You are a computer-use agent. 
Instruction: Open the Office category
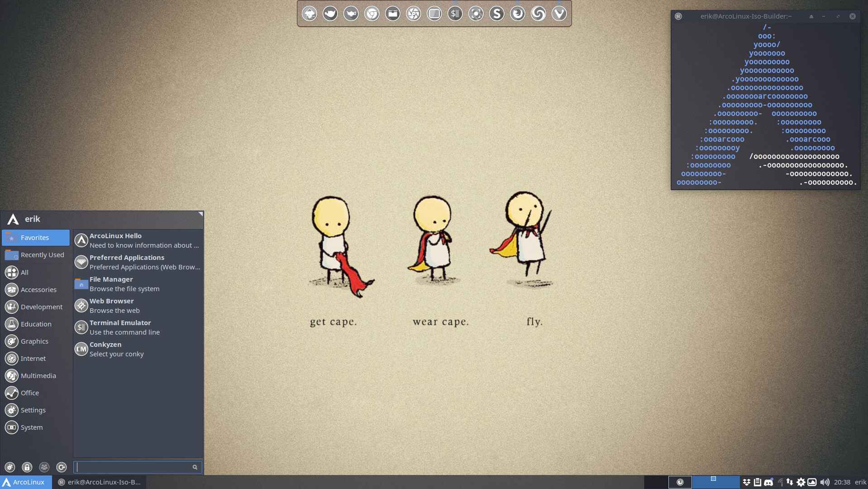click(36, 393)
